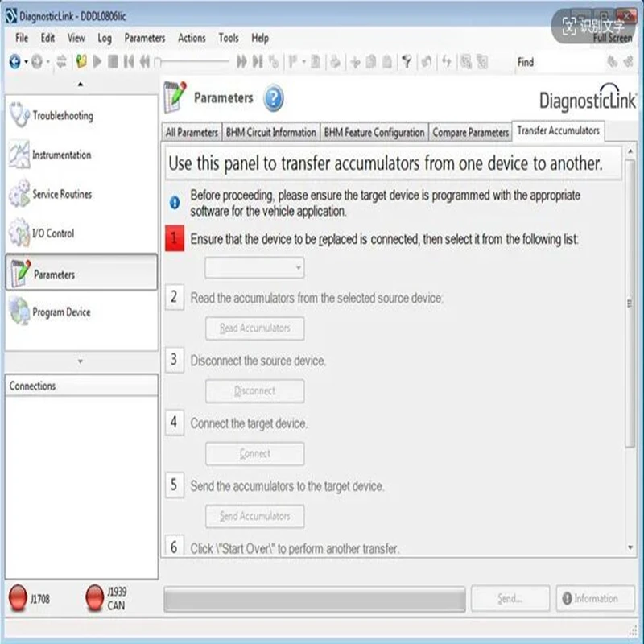The height and width of the screenshot is (644, 644).
Task: Click the skip-to-end playback icon
Action: tap(258, 62)
